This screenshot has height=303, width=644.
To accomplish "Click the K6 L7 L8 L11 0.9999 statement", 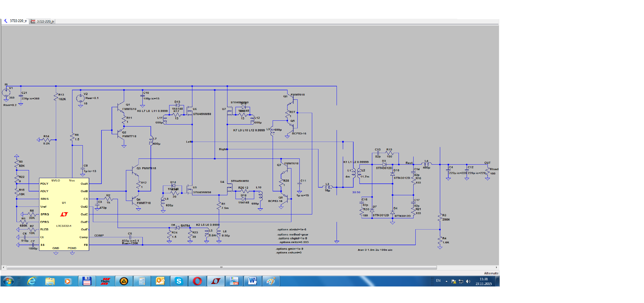I will click(x=152, y=111).
